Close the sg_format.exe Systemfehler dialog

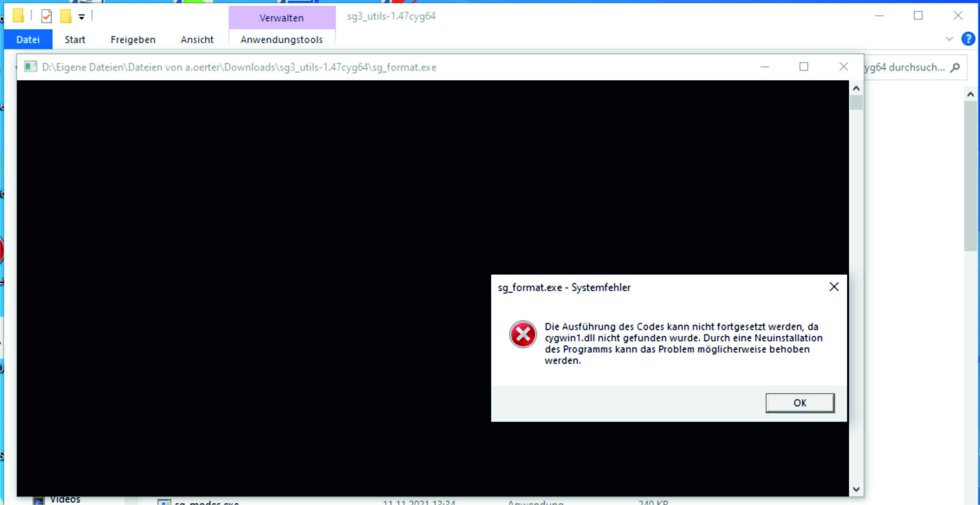834,287
